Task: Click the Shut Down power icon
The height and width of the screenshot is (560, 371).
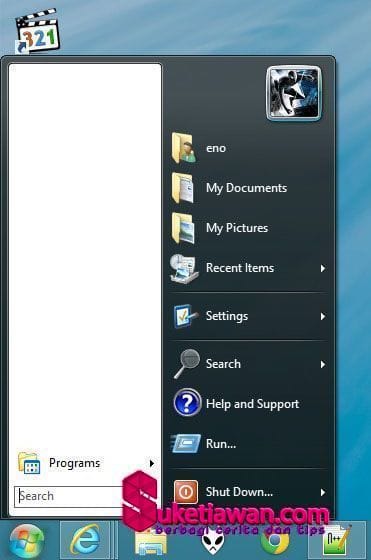Action: pyautogui.click(x=186, y=492)
